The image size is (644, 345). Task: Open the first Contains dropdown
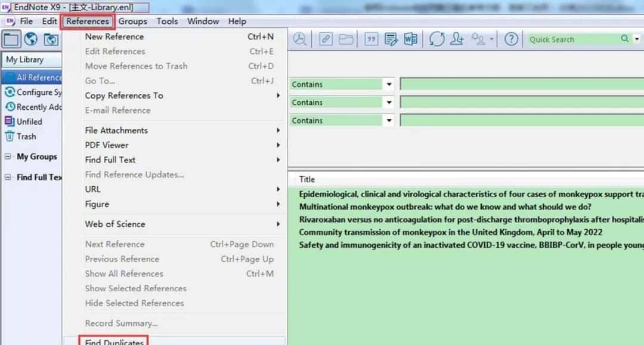(389, 85)
